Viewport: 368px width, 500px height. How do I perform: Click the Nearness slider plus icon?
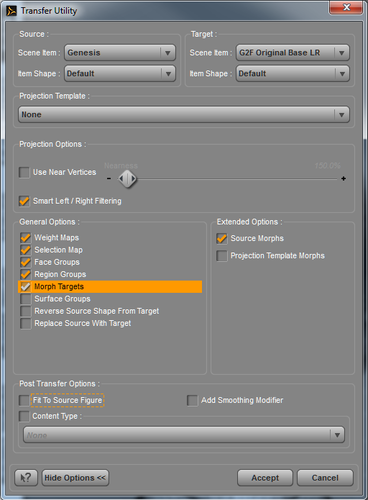click(x=343, y=179)
